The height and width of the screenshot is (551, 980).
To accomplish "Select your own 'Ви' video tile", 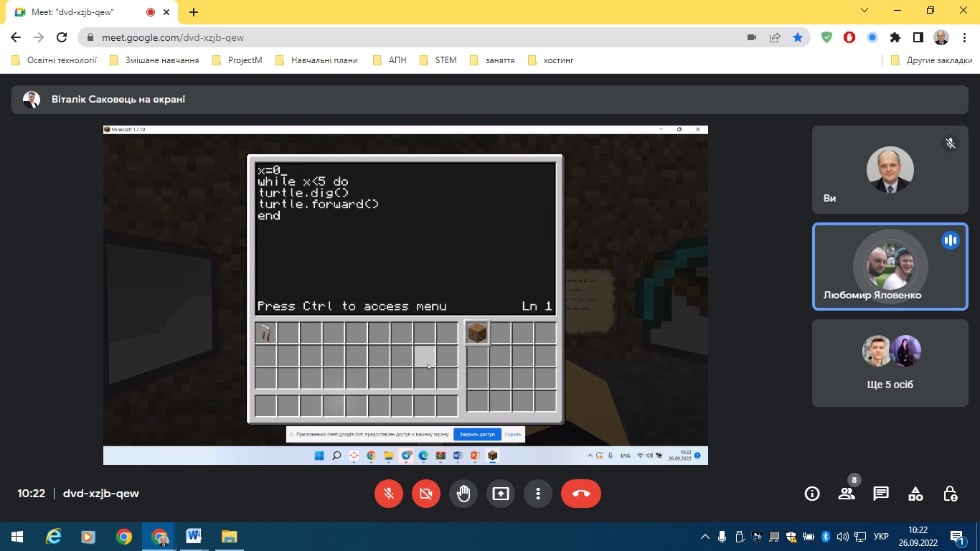I will tap(890, 170).
